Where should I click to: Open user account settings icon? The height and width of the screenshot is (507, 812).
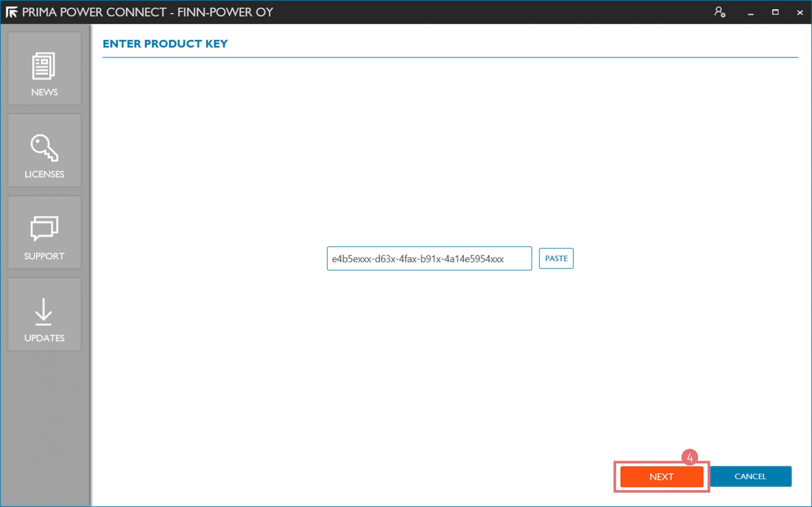click(719, 12)
